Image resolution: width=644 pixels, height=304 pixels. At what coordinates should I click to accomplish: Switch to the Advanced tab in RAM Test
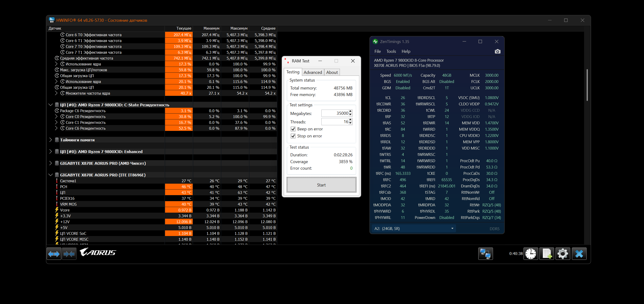click(x=313, y=72)
